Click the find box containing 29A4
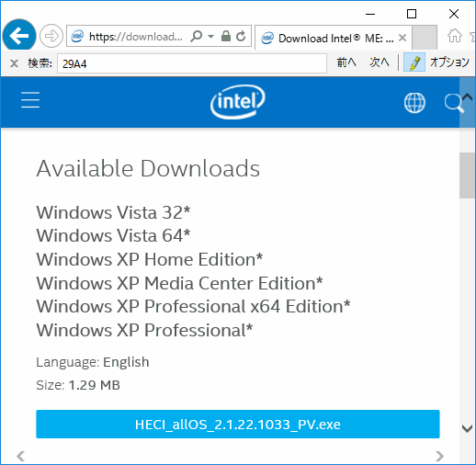 click(192, 63)
